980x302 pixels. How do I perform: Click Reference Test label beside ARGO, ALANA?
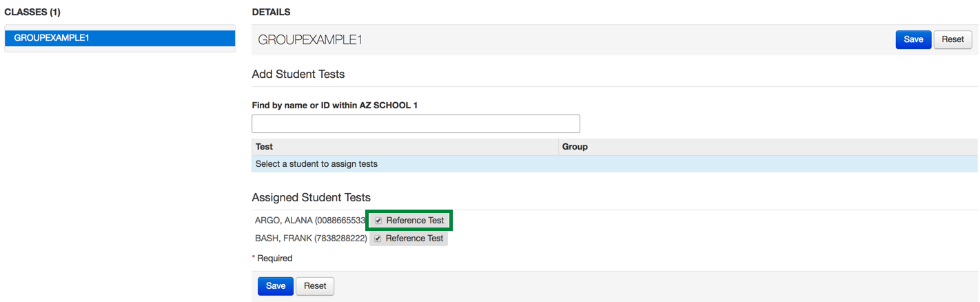click(415, 221)
